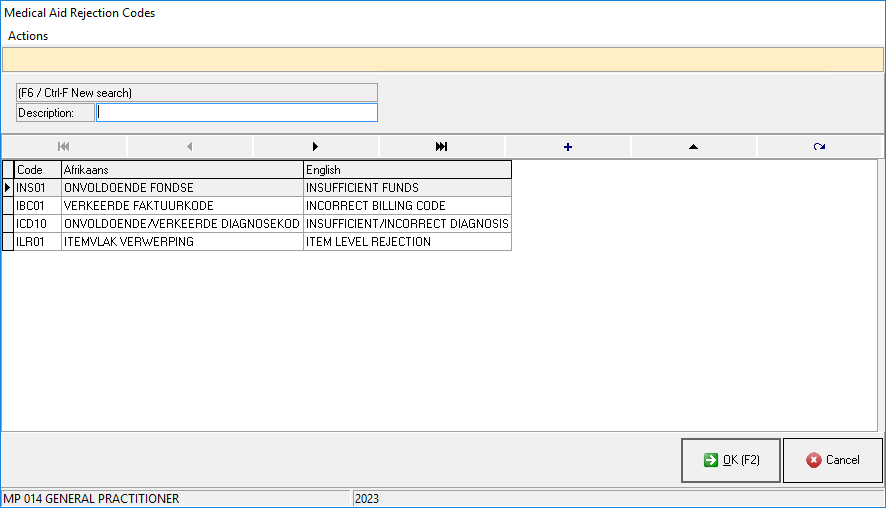The height and width of the screenshot is (508, 886).
Task: Select the INS01 code row
Action: tap(37, 188)
